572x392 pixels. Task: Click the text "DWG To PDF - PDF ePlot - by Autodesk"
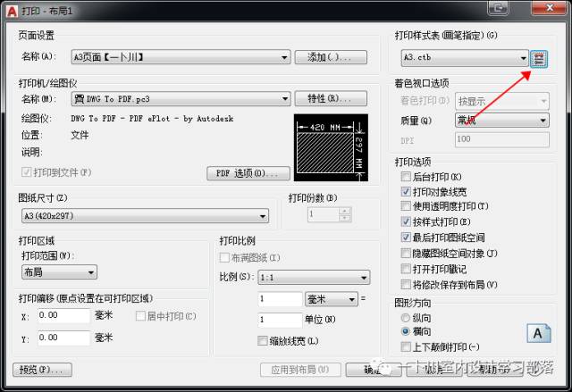[x=152, y=119]
